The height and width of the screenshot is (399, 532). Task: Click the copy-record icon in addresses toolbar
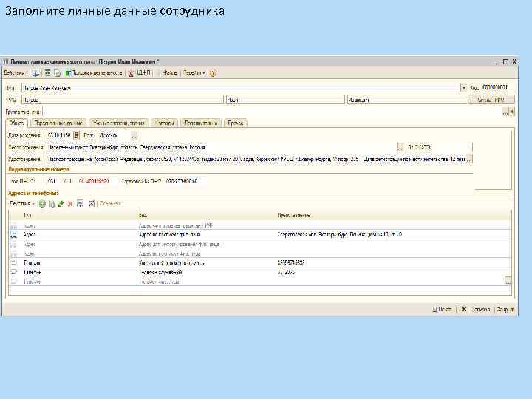tap(52, 204)
